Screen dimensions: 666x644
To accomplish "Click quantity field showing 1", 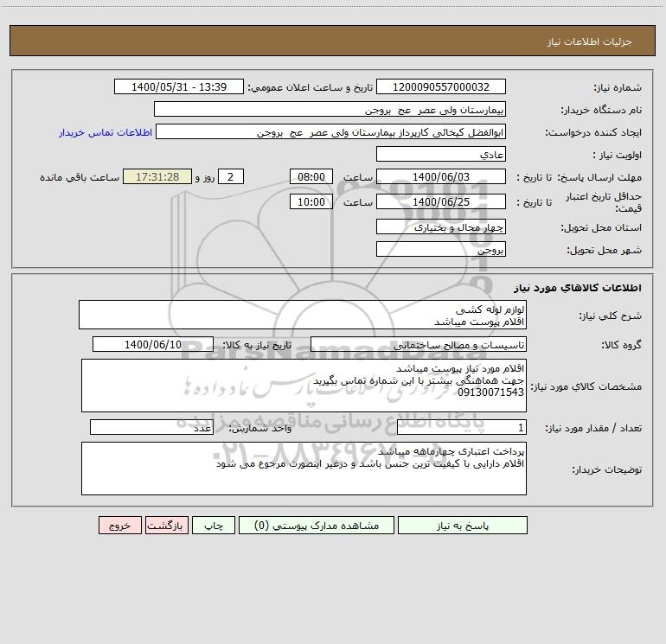I will pos(462,427).
